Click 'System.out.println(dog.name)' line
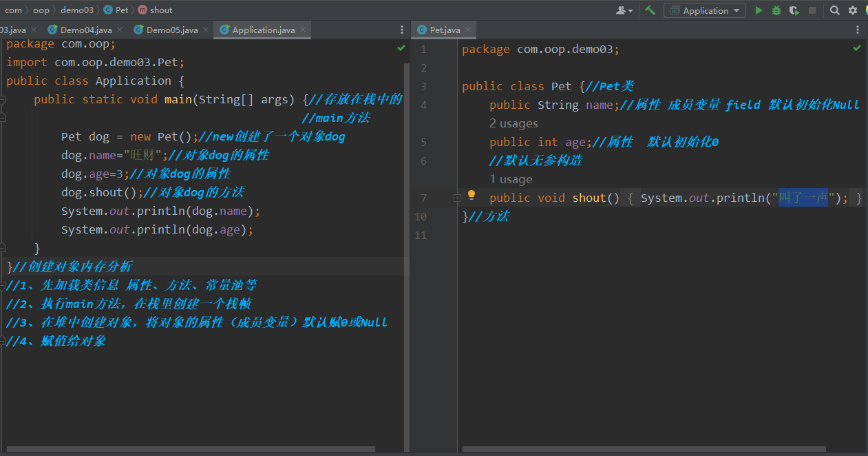The width and height of the screenshot is (868, 456). (160, 211)
